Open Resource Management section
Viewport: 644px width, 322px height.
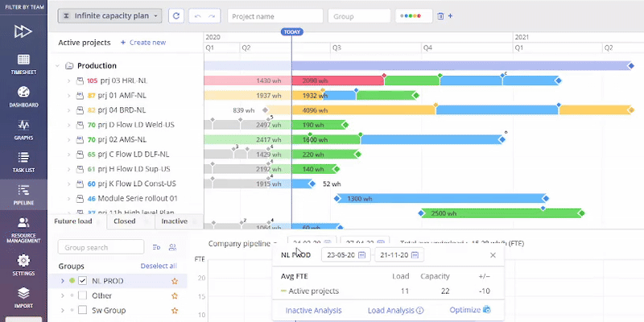pyautogui.click(x=23, y=228)
